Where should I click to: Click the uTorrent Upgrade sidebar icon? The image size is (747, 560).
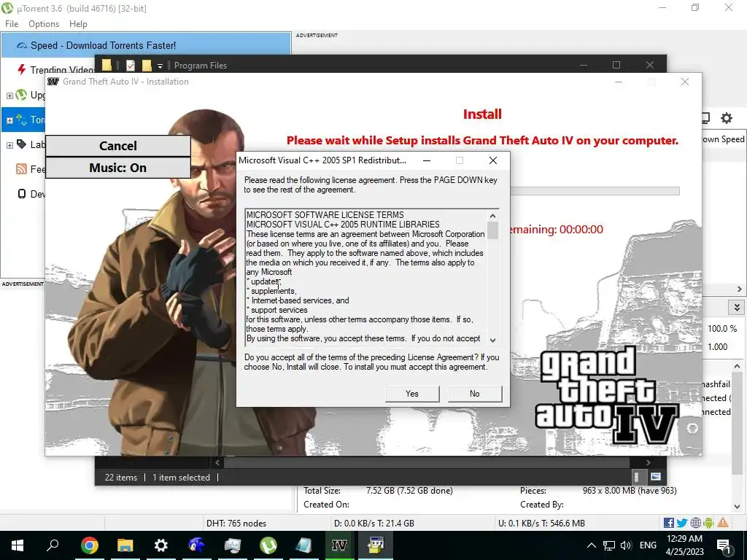(x=21, y=95)
